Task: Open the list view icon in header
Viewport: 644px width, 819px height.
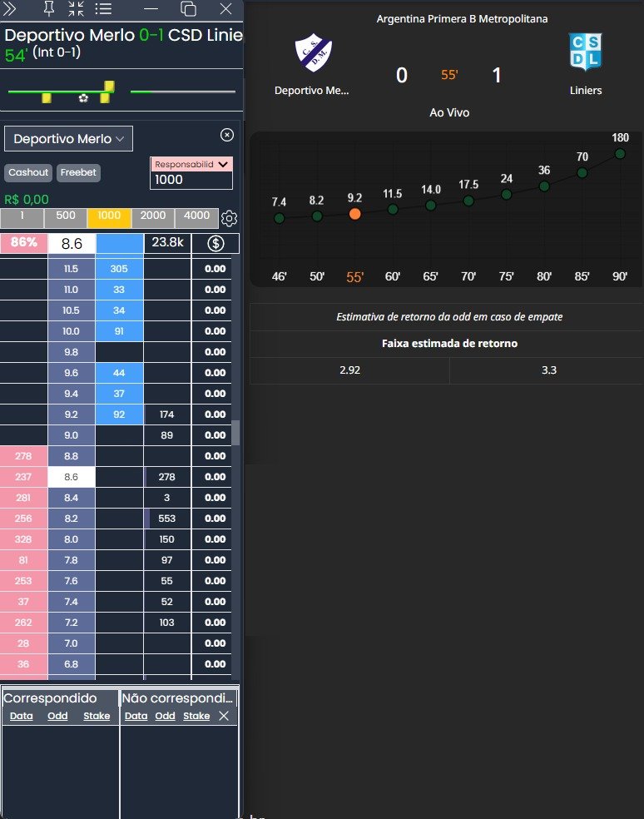Action: point(103,9)
